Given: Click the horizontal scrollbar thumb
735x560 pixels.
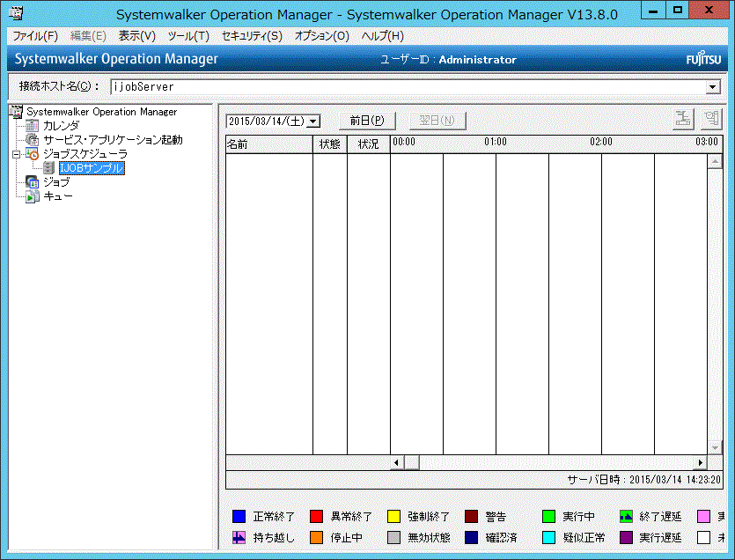Looking at the screenshot, I should [x=412, y=462].
